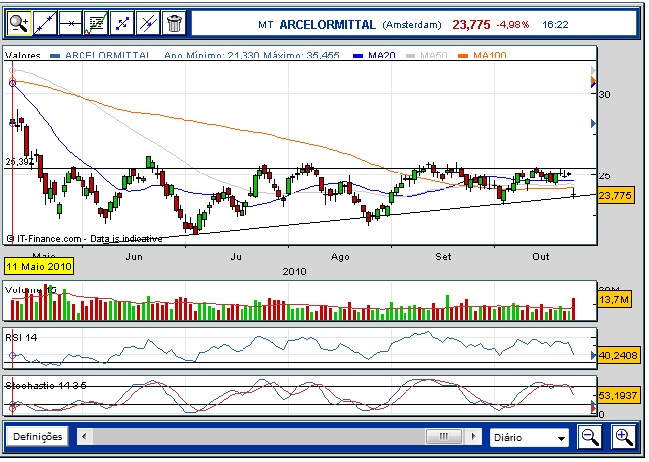Click the 23,775 price in header
The height and width of the screenshot is (462, 649).
[x=471, y=25]
